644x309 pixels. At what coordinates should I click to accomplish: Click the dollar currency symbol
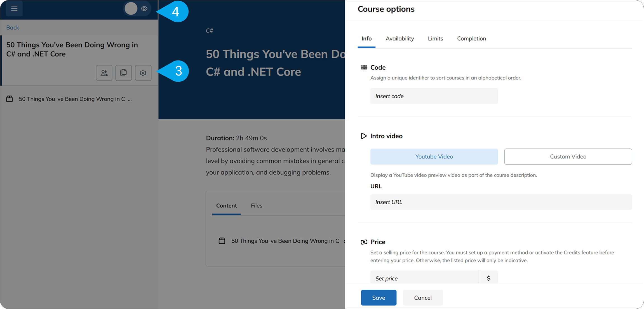point(488,278)
